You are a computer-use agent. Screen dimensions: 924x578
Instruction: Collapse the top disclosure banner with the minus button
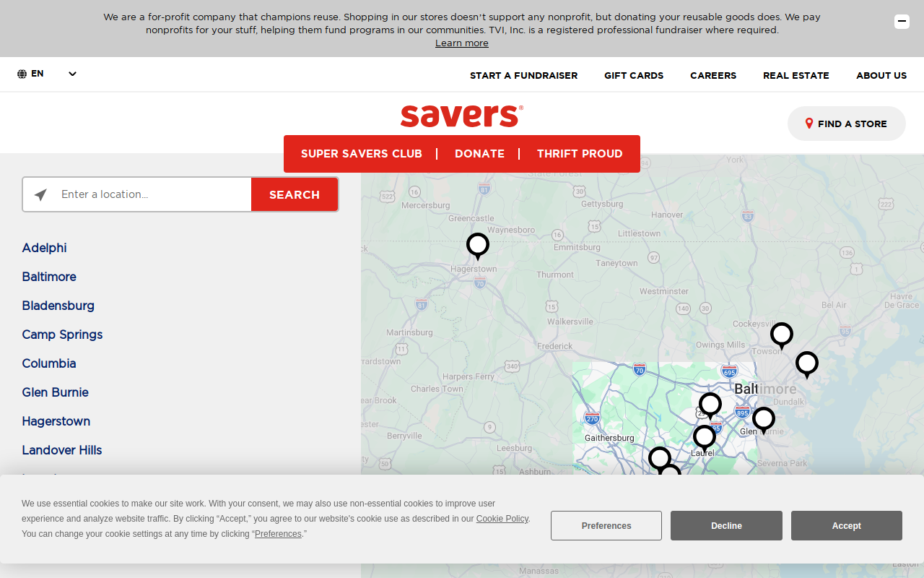(902, 22)
